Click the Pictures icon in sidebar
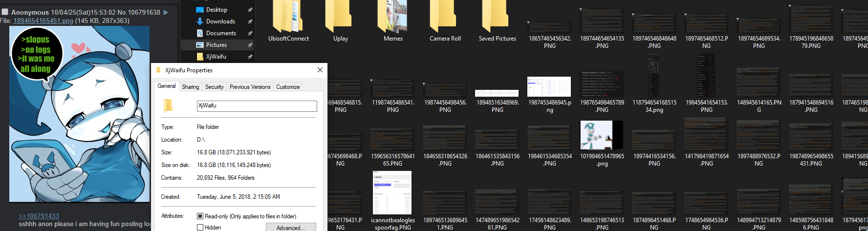Image resolution: width=868 pixels, height=231 pixels. coord(200,45)
